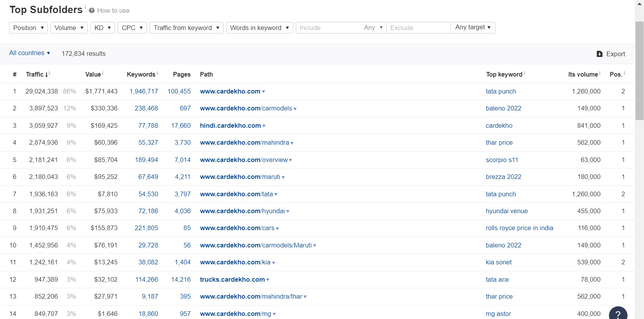This screenshot has height=319, width=644.
Task: Click info icon next to Top keyword header
Action: pos(524,72)
